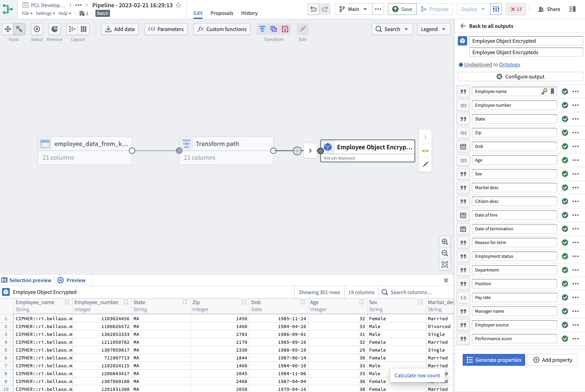This screenshot has height=392, width=585.
Task: Change Employee number type 123 icon
Action: 463,105
